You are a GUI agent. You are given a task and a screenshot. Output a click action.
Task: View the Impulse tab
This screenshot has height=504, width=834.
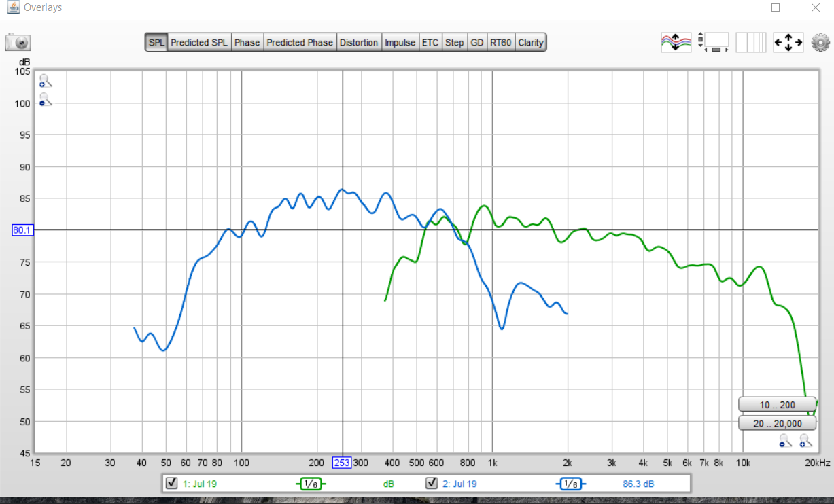pos(400,42)
